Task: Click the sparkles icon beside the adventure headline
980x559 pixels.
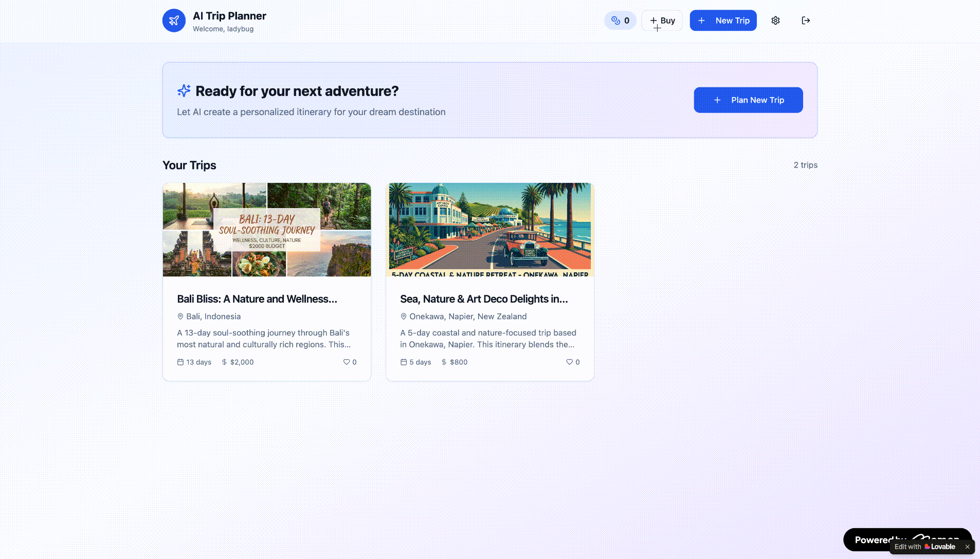Action: [x=184, y=90]
